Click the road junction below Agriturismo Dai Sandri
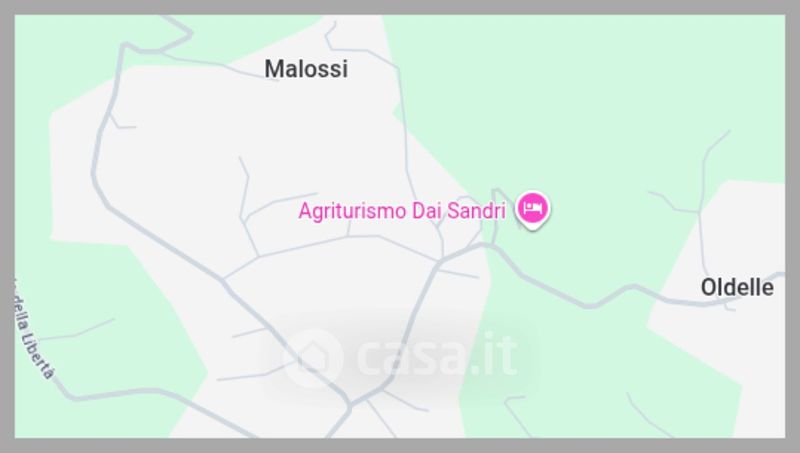This screenshot has height=453, width=800. click(x=440, y=262)
